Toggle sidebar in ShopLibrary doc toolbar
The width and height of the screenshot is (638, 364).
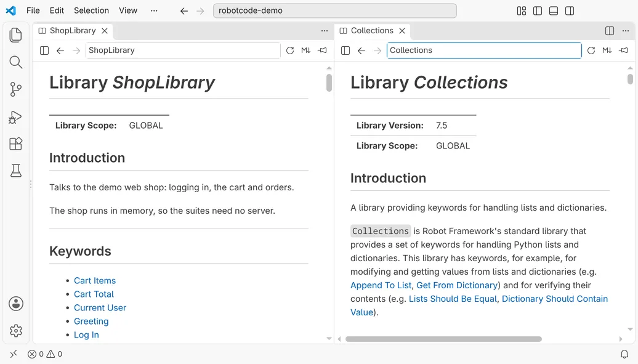click(x=44, y=51)
